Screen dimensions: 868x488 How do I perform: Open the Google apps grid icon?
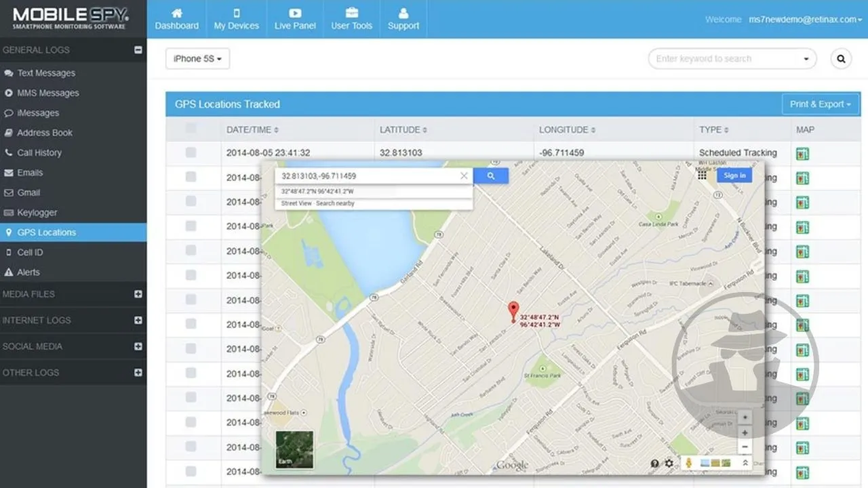click(x=702, y=175)
